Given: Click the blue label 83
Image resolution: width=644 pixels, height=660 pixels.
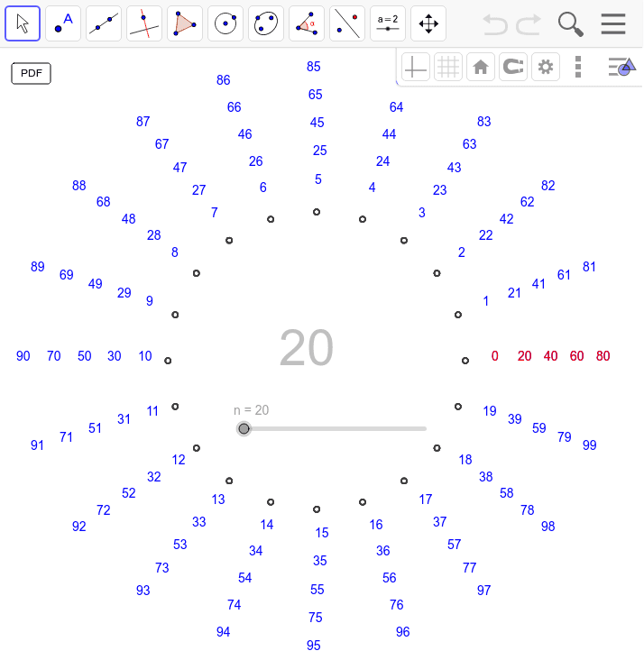Looking at the screenshot, I should tap(484, 122).
